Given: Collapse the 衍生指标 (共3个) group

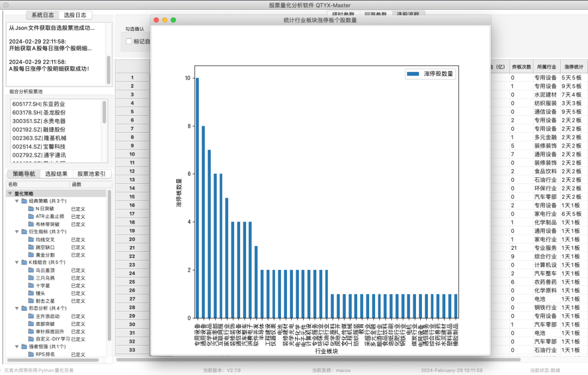Looking at the screenshot, I should (x=17, y=232).
